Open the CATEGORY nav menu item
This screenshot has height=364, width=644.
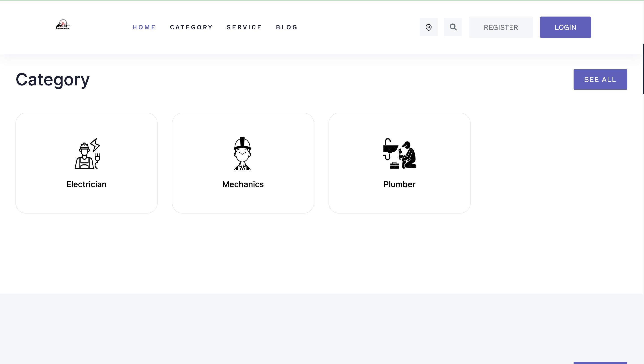[191, 27]
